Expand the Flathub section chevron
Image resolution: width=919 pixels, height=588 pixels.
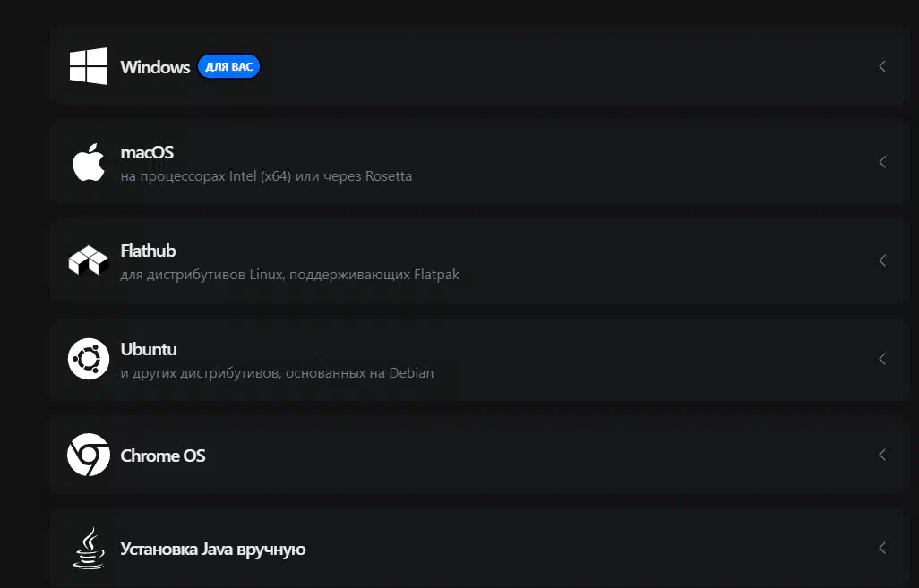[x=882, y=260]
